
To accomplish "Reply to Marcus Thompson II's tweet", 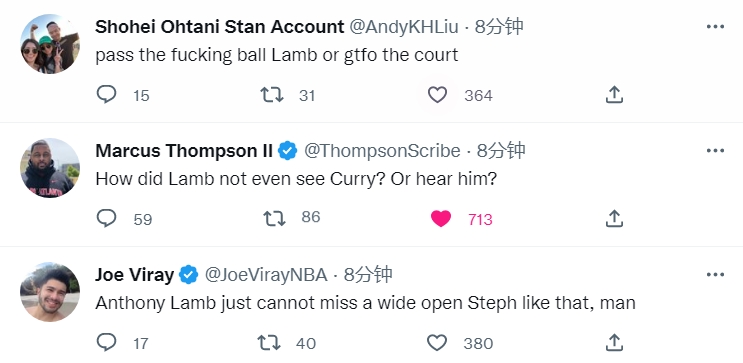I will coord(107,218).
